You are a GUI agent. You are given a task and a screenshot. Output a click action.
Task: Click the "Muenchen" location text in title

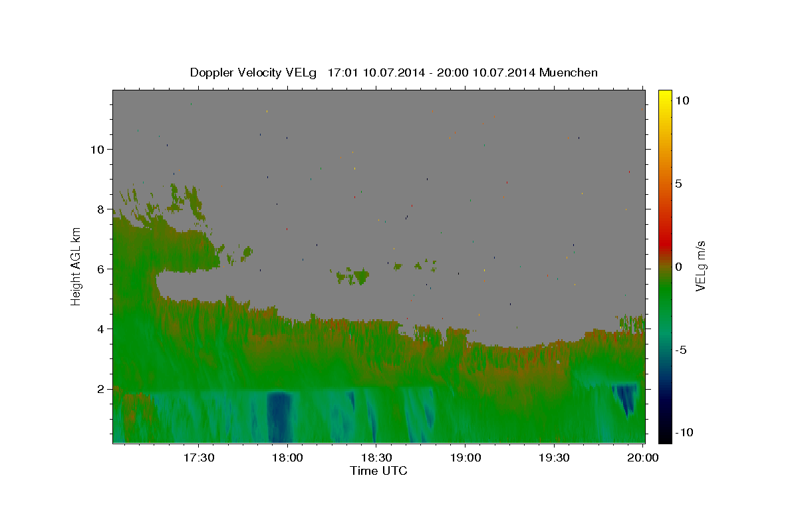[x=569, y=72]
